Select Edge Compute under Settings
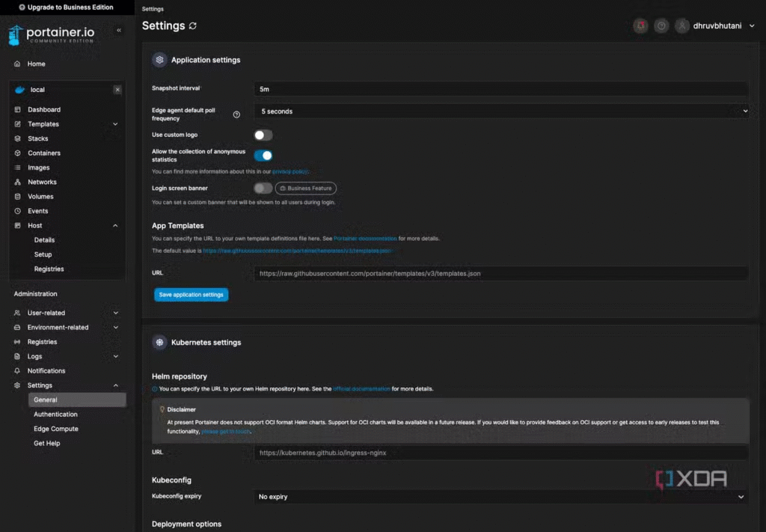The height and width of the screenshot is (532, 766). click(55, 429)
